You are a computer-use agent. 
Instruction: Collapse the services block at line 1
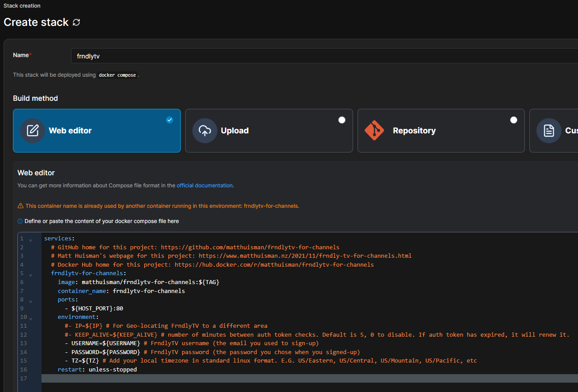click(x=30, y=240)
